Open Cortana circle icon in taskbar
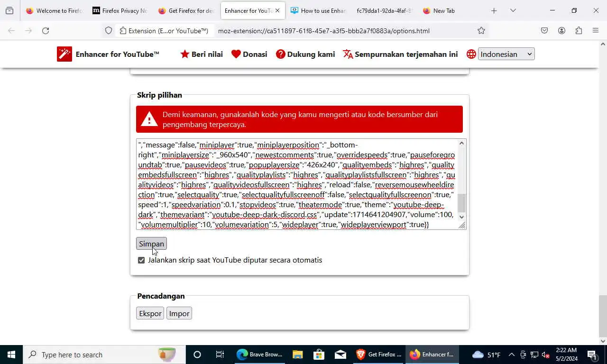Image resolution: width=607 pixels, height=364 pixels. tap(197, 355)
